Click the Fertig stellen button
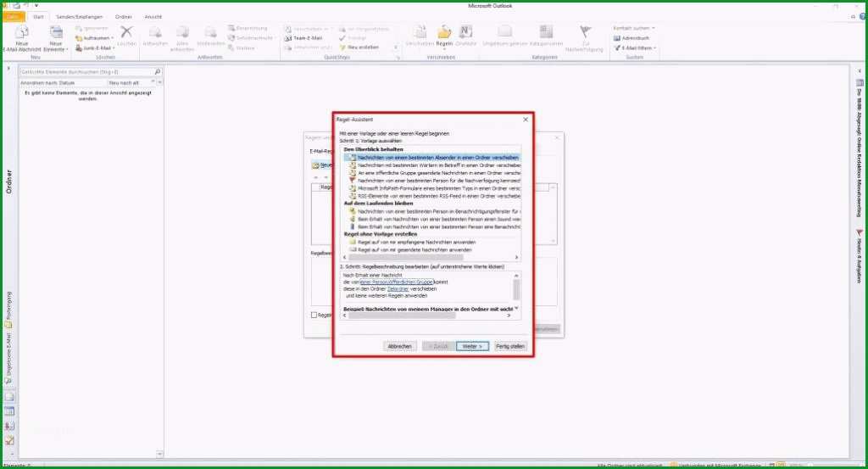This screenshot has width=868, height=469. [510, 346]
